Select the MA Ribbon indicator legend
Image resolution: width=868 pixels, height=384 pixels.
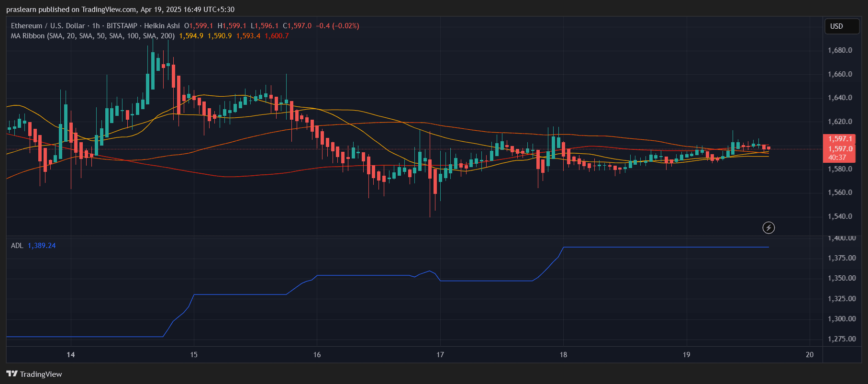[92, 36]
